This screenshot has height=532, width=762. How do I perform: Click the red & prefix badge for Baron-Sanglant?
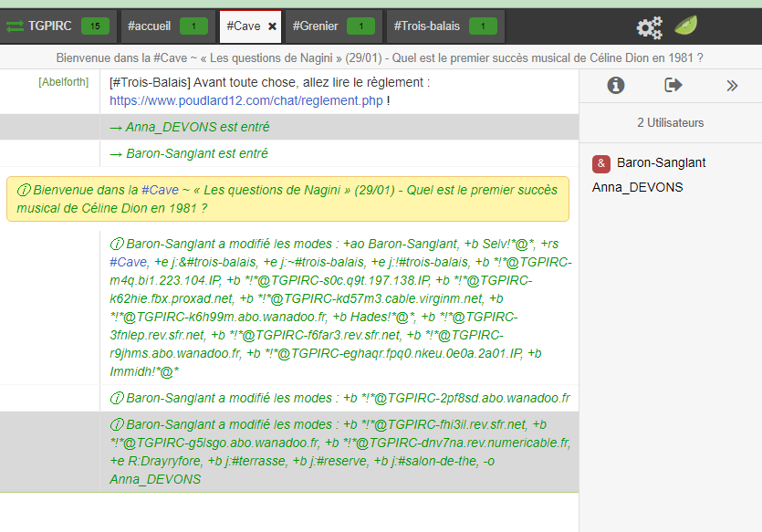coord(601,163)
